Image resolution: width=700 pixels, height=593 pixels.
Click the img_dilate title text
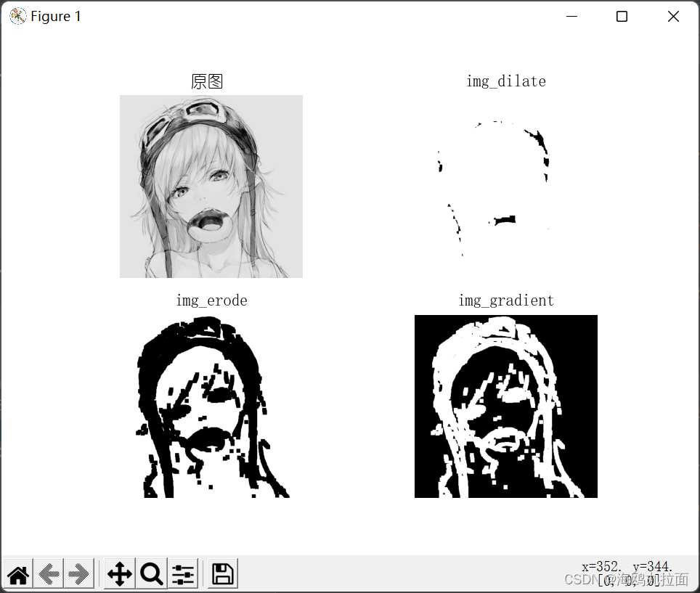pyautogui.click(x=506, y=81)
